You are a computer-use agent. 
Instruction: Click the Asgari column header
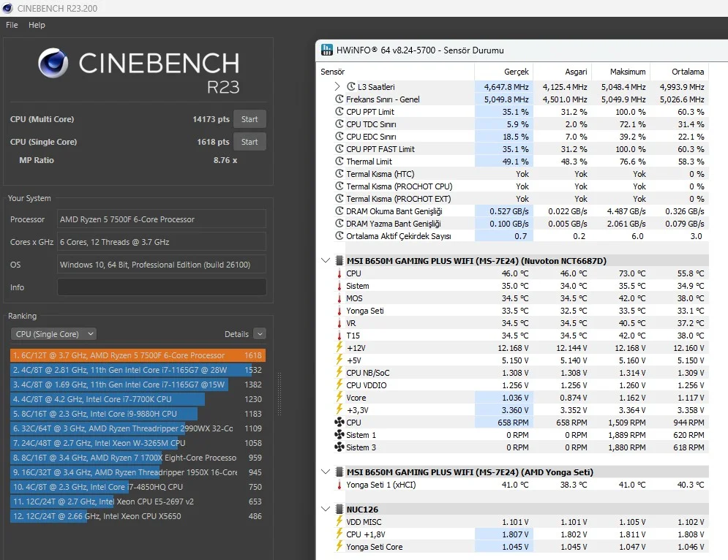[x=576, y=72]
